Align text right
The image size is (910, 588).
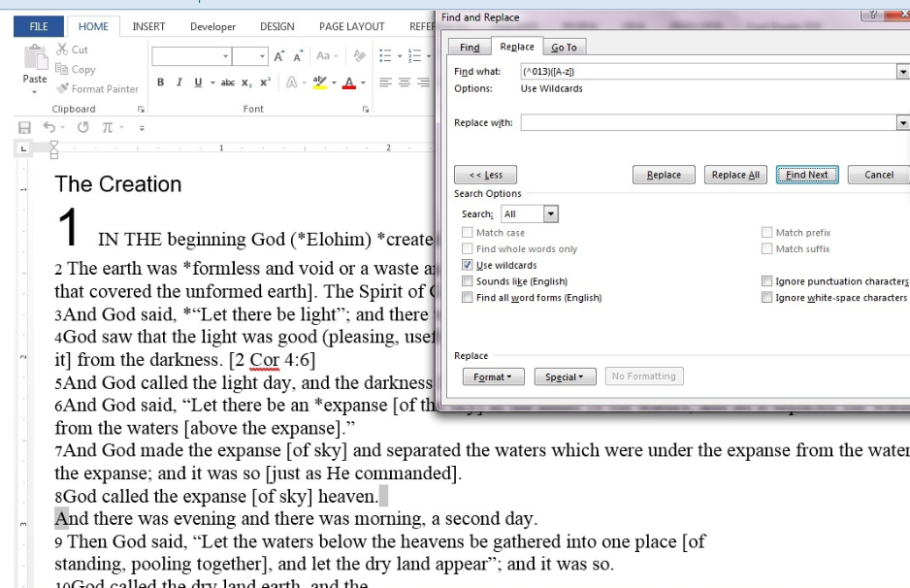tap(424, 82)
